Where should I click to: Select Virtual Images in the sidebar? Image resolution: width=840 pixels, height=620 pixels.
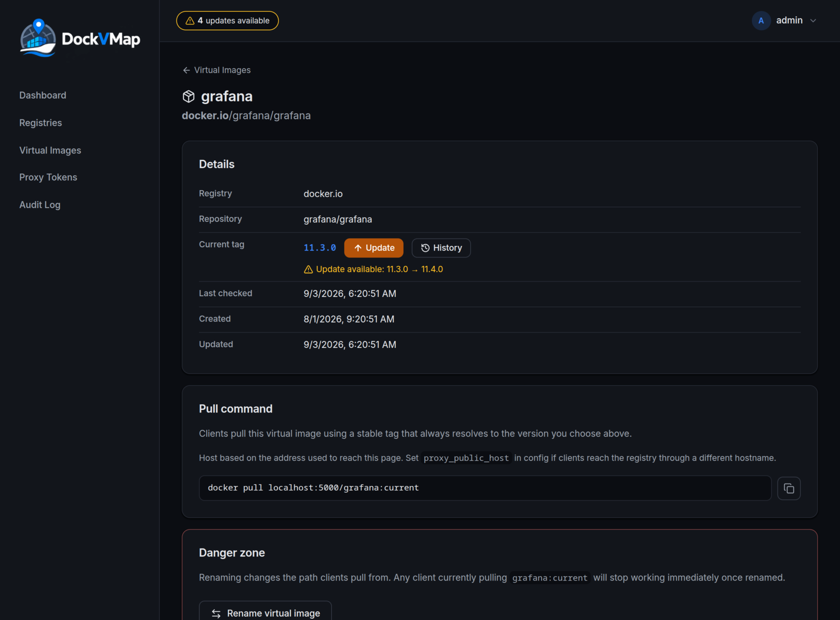click(x=50, y=150)
